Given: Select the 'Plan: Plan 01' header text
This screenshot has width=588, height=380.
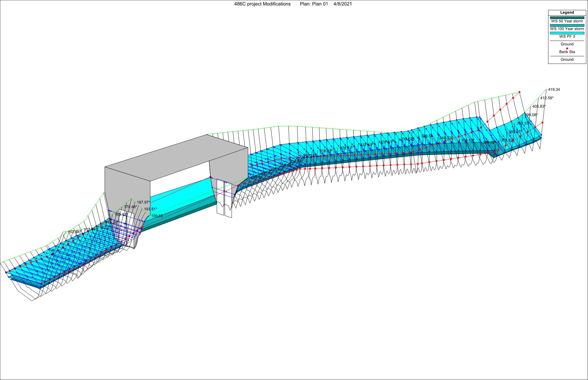Looking at the screenshot, I should click(314, 4).
